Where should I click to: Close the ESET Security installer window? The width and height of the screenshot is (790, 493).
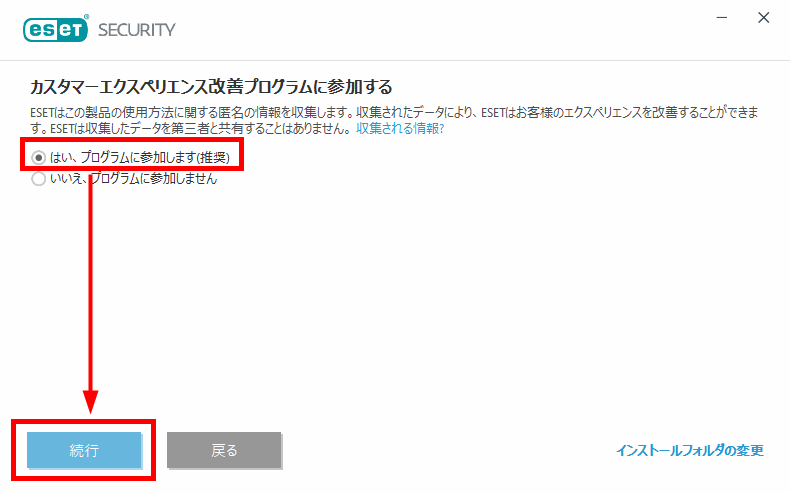point(764,18)
